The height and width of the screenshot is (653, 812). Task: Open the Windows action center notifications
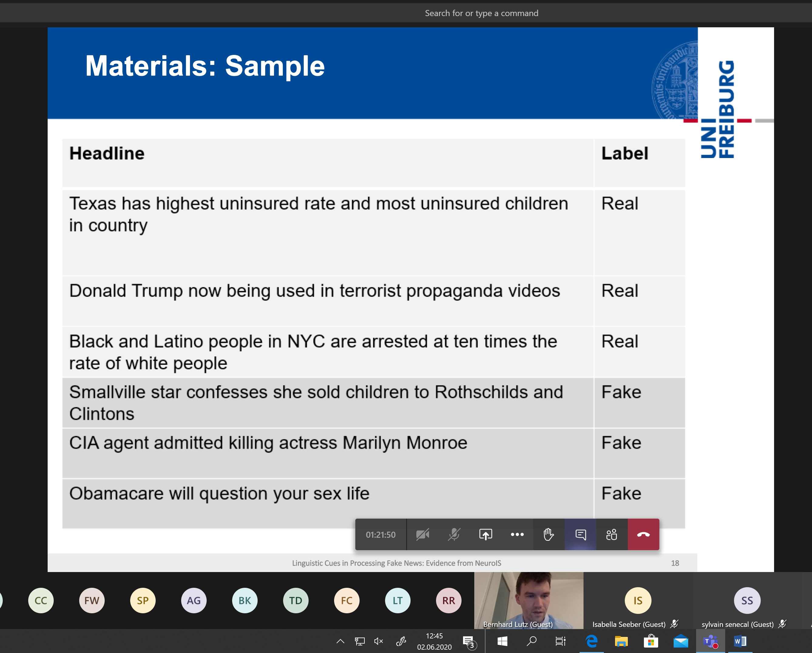pyautogui.click(x=469, y=641)
